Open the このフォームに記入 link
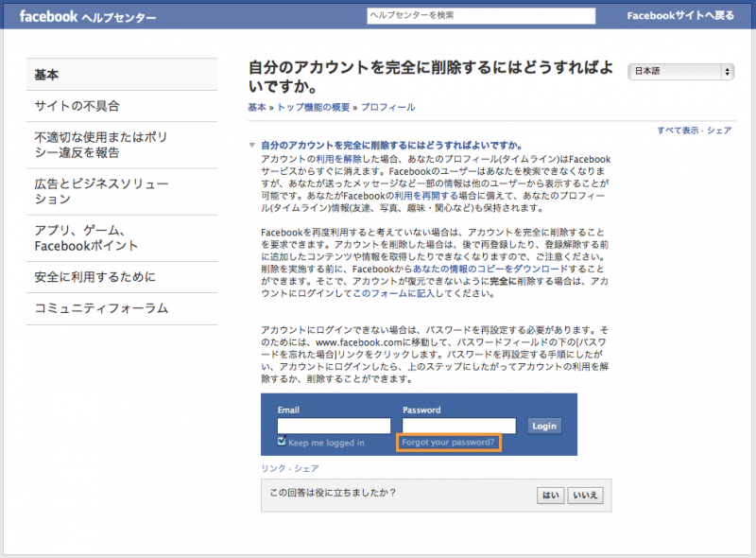This screenshot has height=558, width=756. click(x=394, y=293)
